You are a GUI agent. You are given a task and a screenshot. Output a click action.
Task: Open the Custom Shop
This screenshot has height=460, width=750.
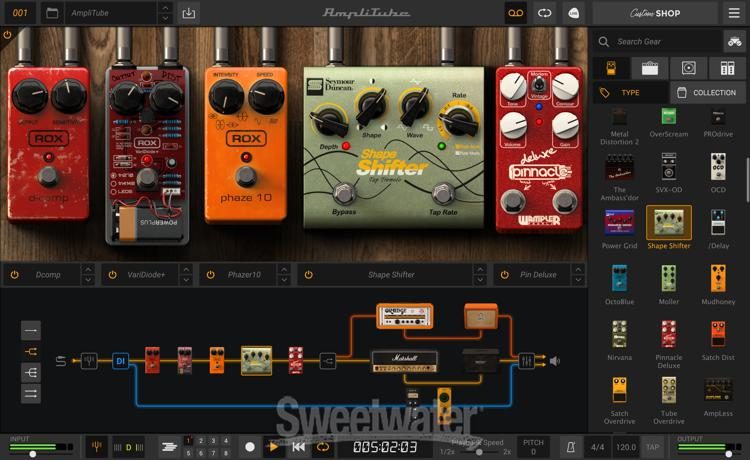[655, 13]
